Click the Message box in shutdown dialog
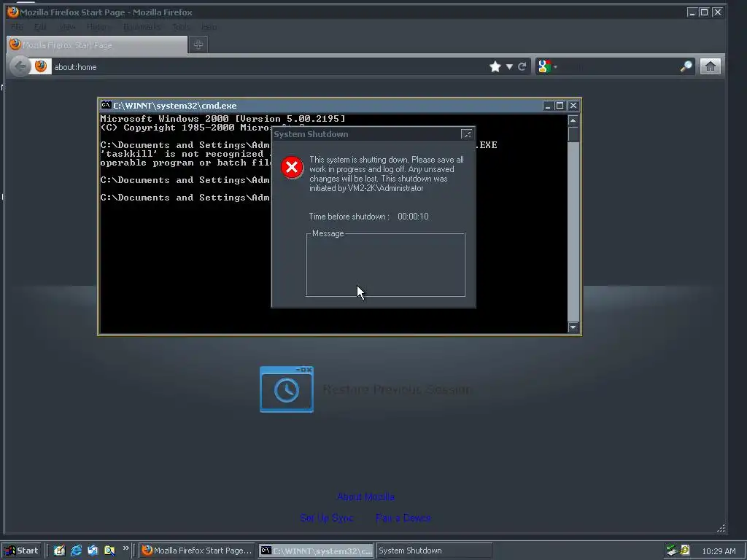This screenshot has width=747, height=560. click(x=385, y=265)
